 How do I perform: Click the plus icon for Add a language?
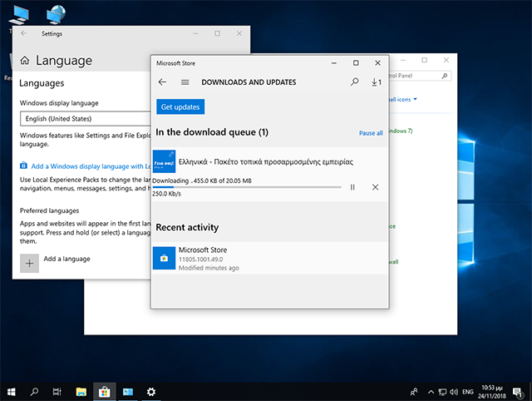pos(30,262)
